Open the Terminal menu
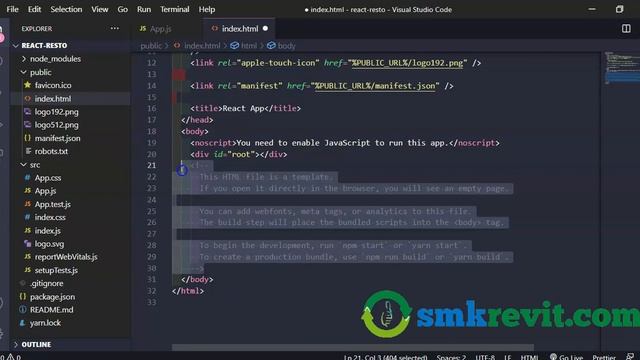This screenshot has width=640, height=360. click(x=174, y=9)
